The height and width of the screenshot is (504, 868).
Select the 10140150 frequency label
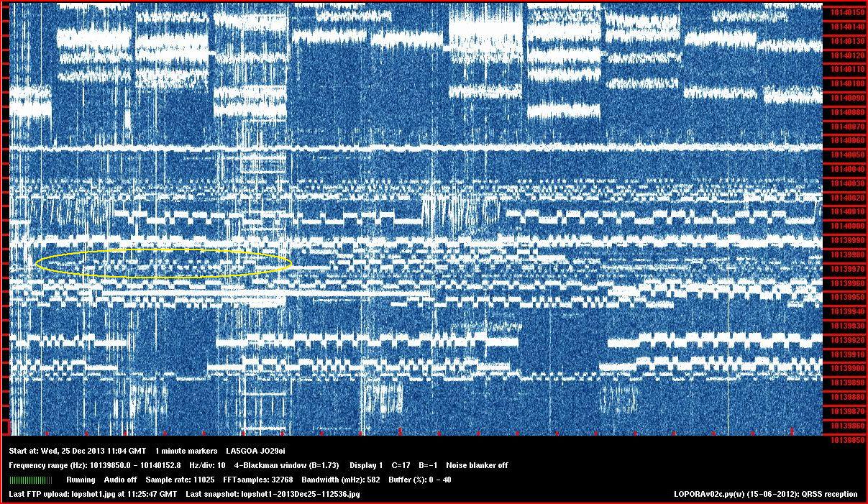coord(846,12)
